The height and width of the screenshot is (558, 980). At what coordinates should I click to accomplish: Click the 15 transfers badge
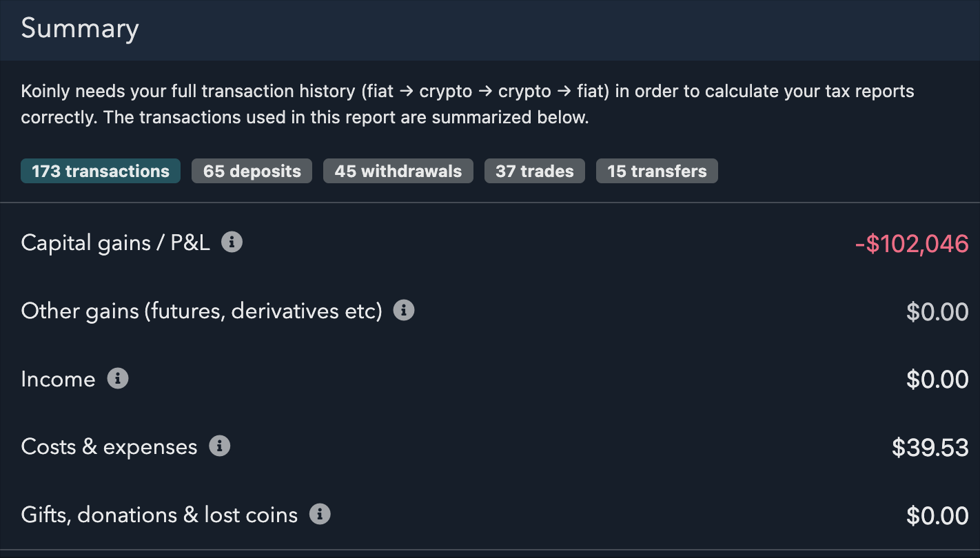657,172
